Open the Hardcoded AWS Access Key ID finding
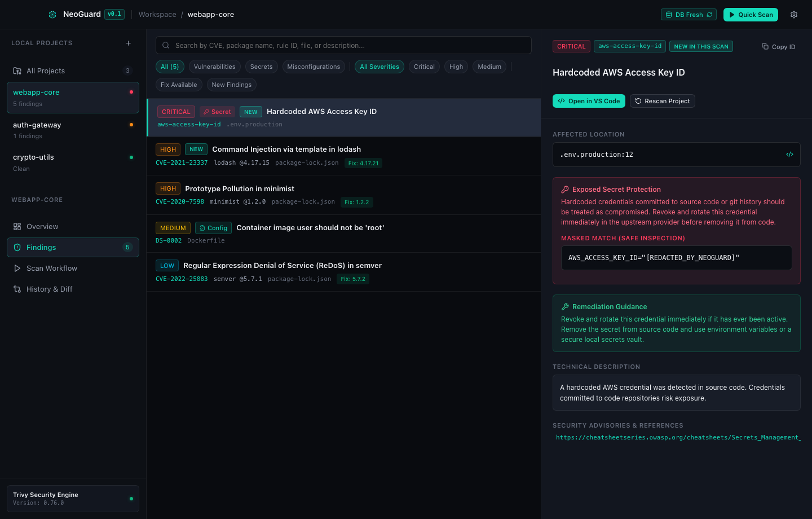The image size is (812, 519). [344, 117]
